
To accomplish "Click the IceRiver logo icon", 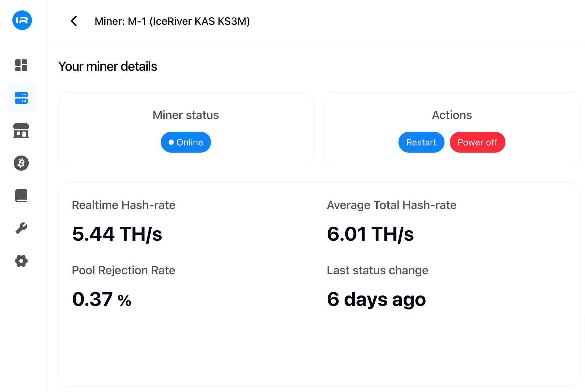I will point(22,20).
